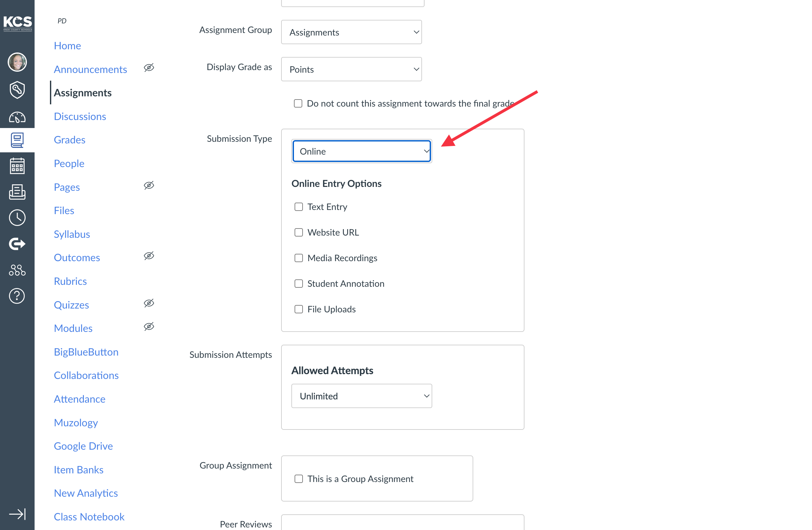Check This is a Group Assignment

pos(298,479)
